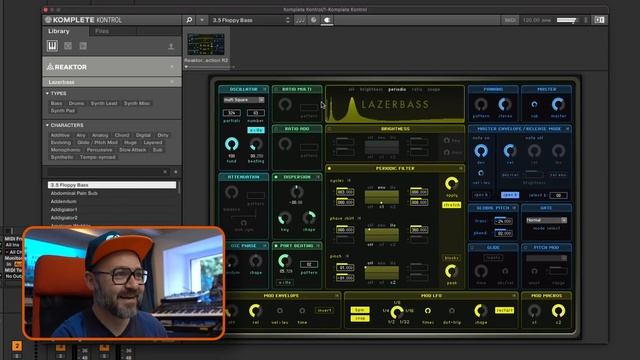This screenshot has width=640, height=360.
Task: Open the preset name up/down stepper
Action: coord(288,20)
